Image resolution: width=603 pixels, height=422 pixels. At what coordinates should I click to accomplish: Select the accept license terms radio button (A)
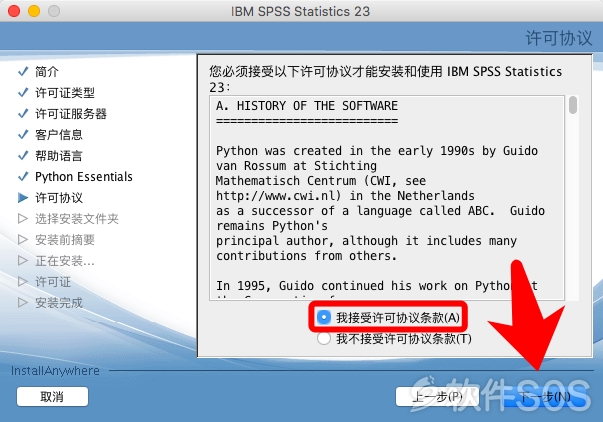[324, 317]
